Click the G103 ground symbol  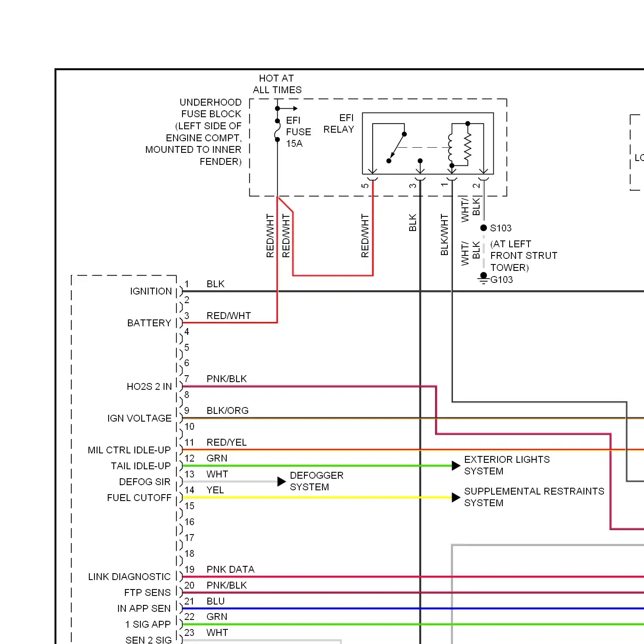[483, 278]
